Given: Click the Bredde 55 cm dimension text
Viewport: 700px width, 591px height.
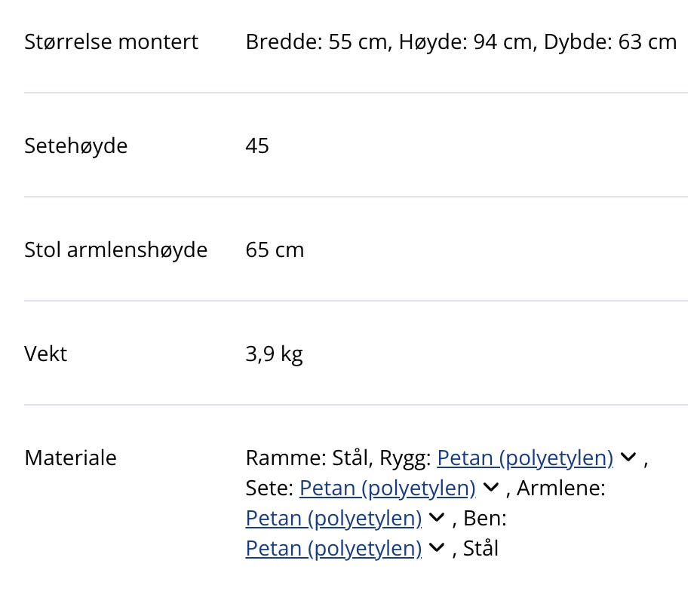Looking at the screenshot, I should coord(314,41).
